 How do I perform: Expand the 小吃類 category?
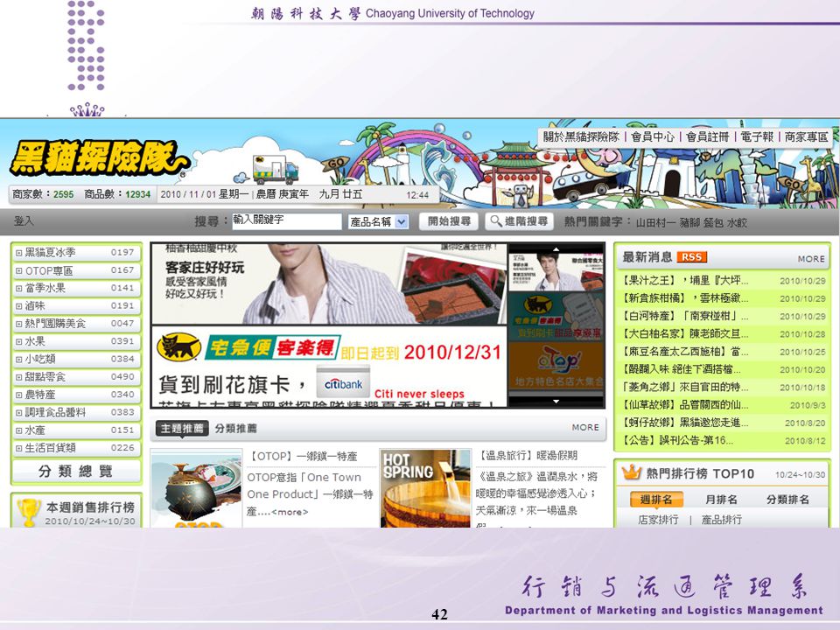click(18, 359)
